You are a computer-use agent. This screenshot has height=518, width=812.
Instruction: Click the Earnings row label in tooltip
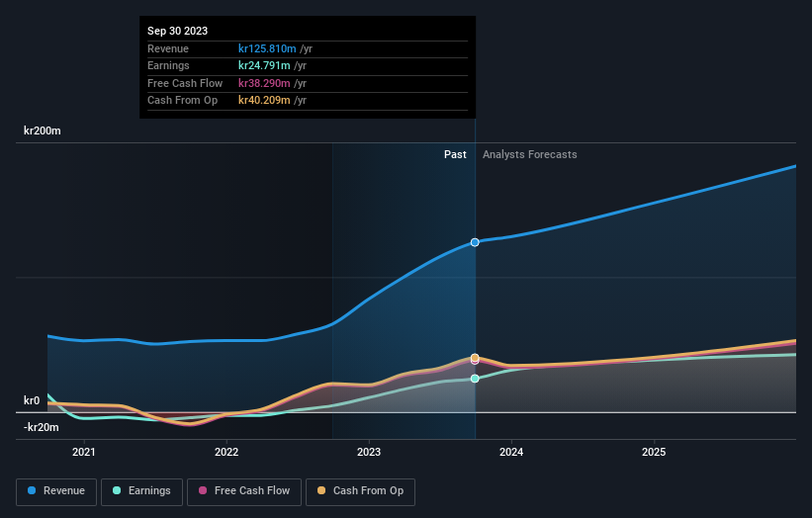[x=168, y=65]
